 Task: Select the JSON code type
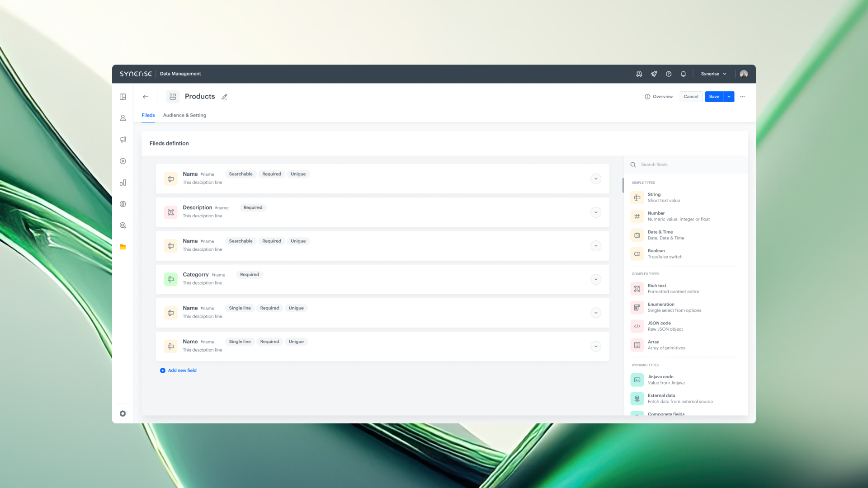(659, 326)
